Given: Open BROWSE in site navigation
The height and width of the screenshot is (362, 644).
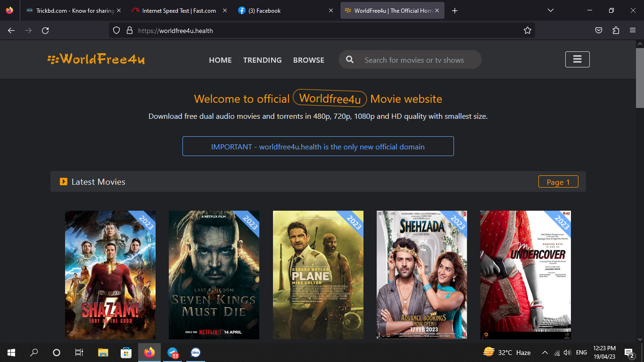Looking at the screenshot, I should pos(309,60).
